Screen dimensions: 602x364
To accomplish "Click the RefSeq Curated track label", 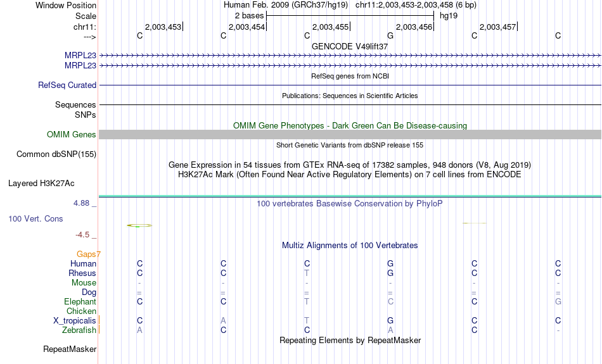I will click(x=67, y=85).
